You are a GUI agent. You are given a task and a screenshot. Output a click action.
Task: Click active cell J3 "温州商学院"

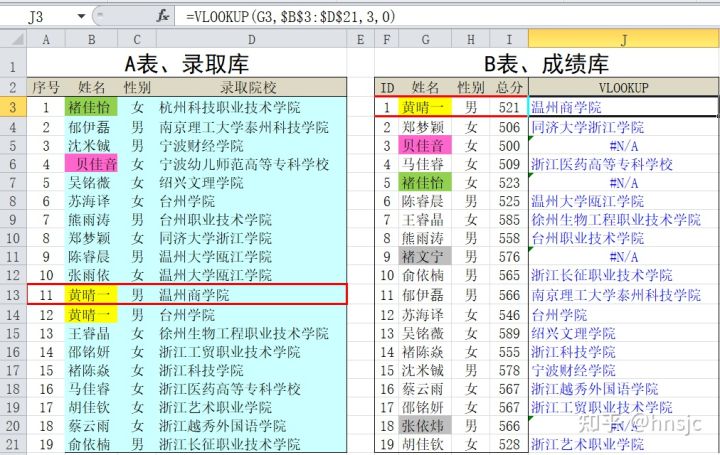[x=624, y=107]
